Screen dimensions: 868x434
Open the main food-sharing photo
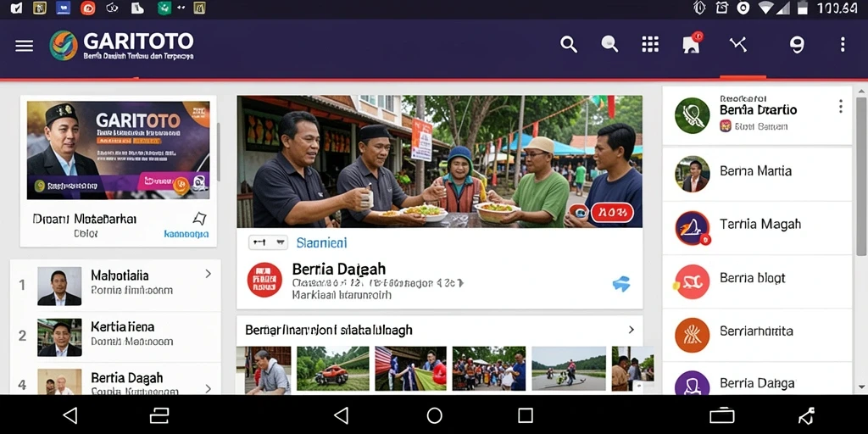(440, 162)
